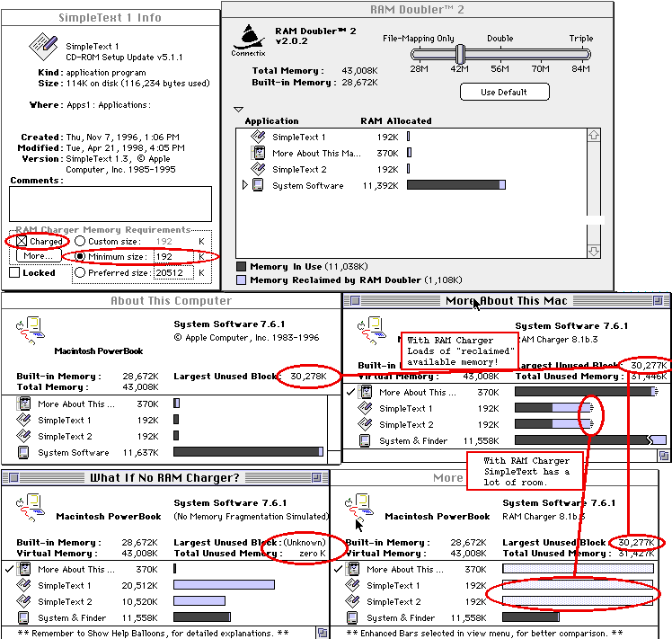Click SimpleText 2 icon in What If No RAM Charger
Viewport: 672px width, 639px height.
[x=24, y=601]
